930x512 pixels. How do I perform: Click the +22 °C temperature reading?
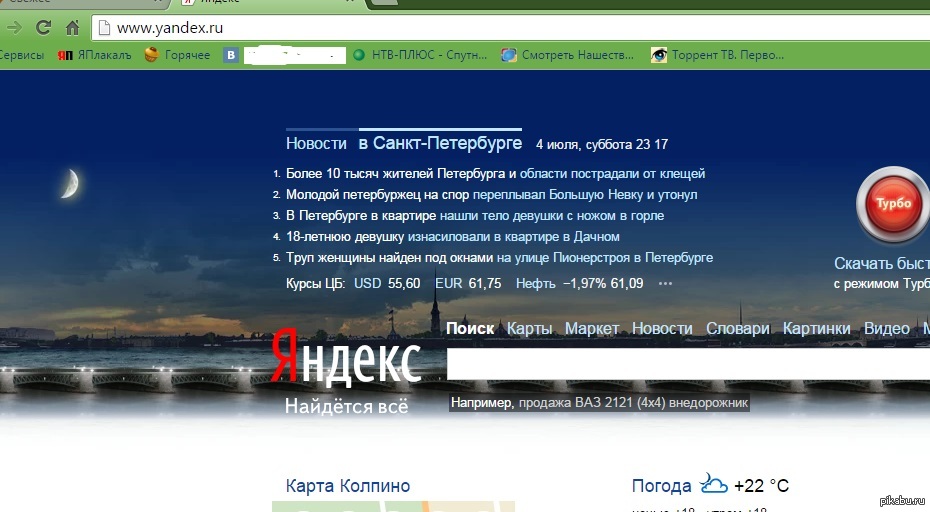pyautogui.click(x=762, y=486)
